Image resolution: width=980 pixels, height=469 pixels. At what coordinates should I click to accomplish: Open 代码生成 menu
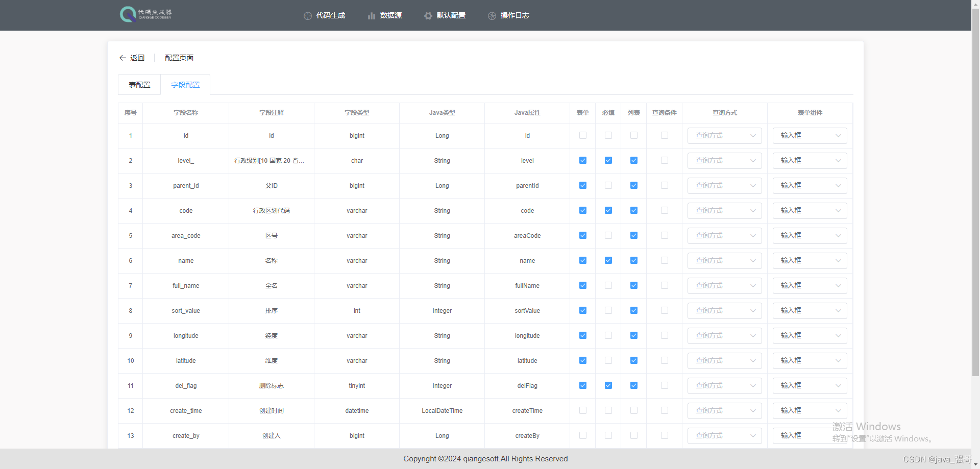coord(325,16)
